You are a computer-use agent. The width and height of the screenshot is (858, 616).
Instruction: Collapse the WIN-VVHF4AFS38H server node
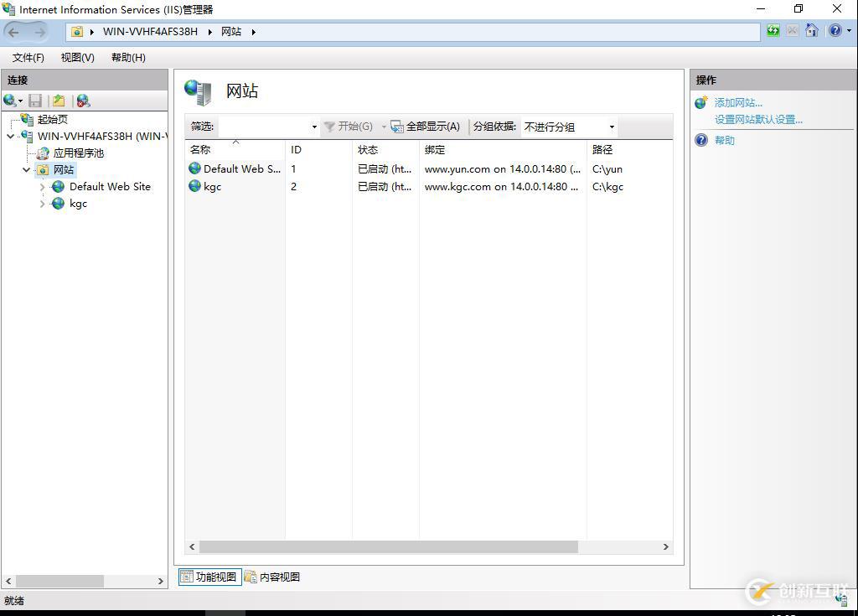pos(11,137)
